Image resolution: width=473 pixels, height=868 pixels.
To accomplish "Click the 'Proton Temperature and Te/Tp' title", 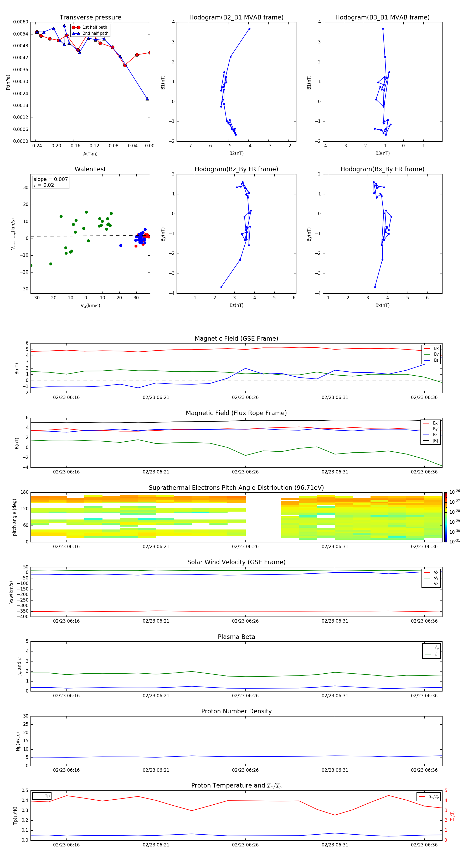I will click(x=236, y=786).
